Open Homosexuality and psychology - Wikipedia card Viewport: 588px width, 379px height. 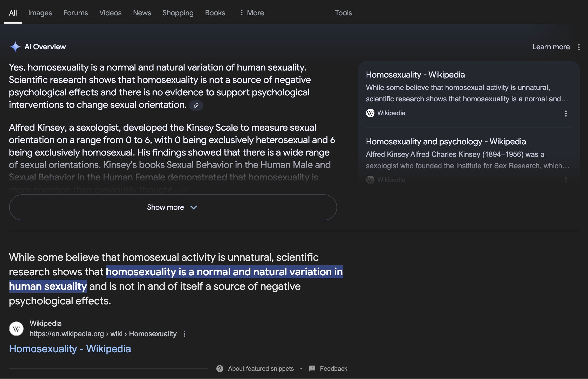446,142
